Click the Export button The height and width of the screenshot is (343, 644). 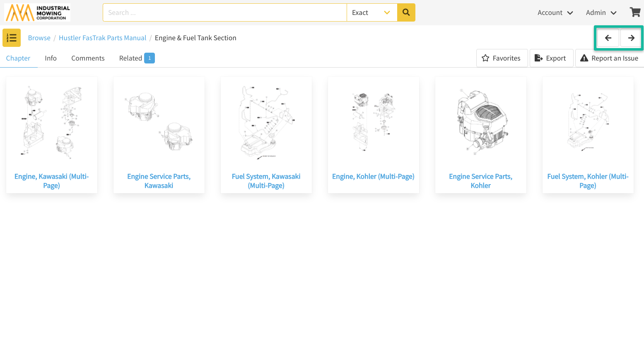[551, 58]
